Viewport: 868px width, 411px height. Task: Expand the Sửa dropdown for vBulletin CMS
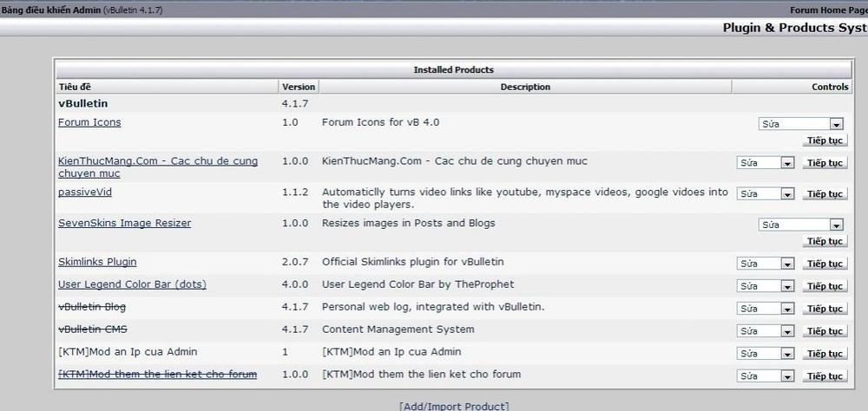click(766, 330)
